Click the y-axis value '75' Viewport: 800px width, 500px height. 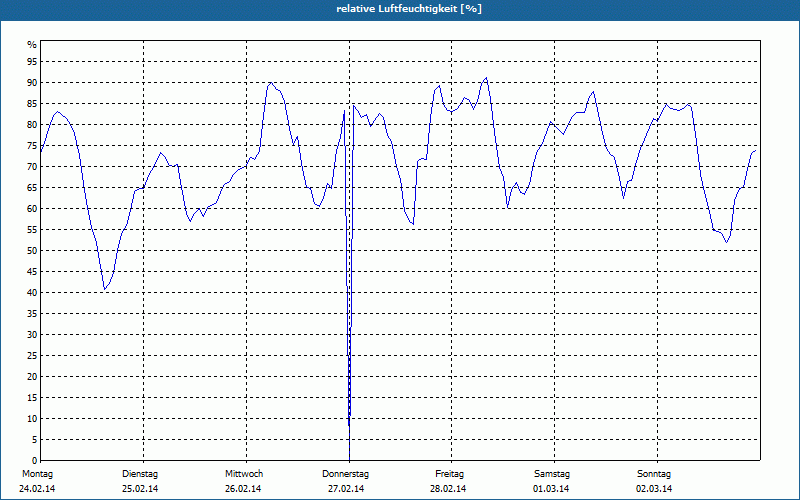point(32,146)
